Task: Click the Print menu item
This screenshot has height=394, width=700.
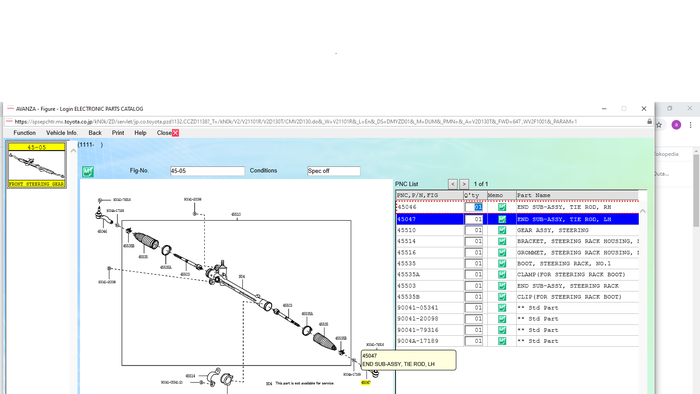Action: 118,133
